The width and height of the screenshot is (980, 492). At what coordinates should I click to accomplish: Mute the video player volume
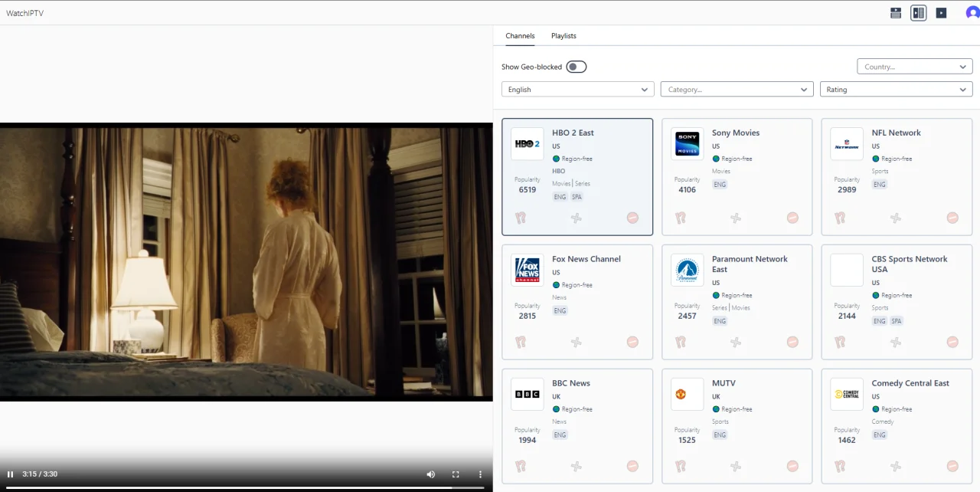click(x=431, y=474)
